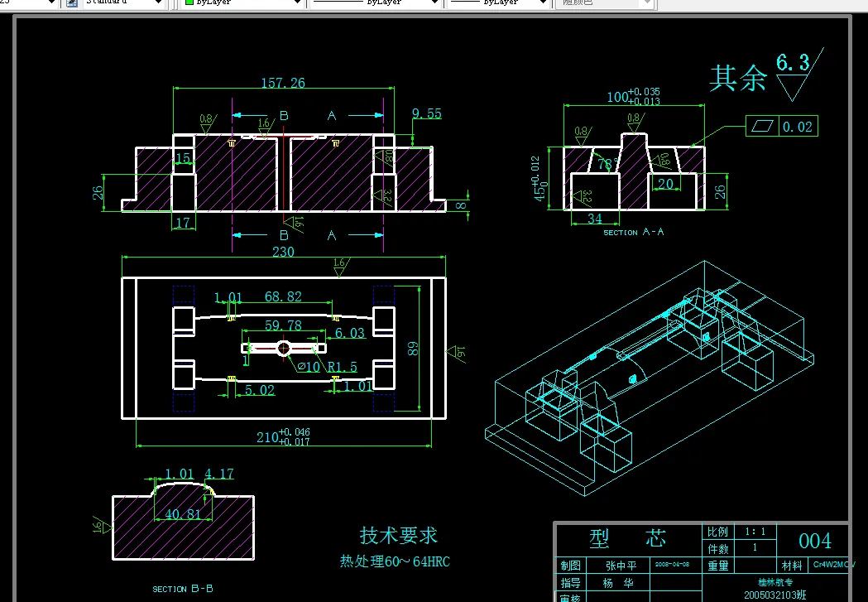
Task: Select the 重量 title block cell
Action: click(718, 566)
